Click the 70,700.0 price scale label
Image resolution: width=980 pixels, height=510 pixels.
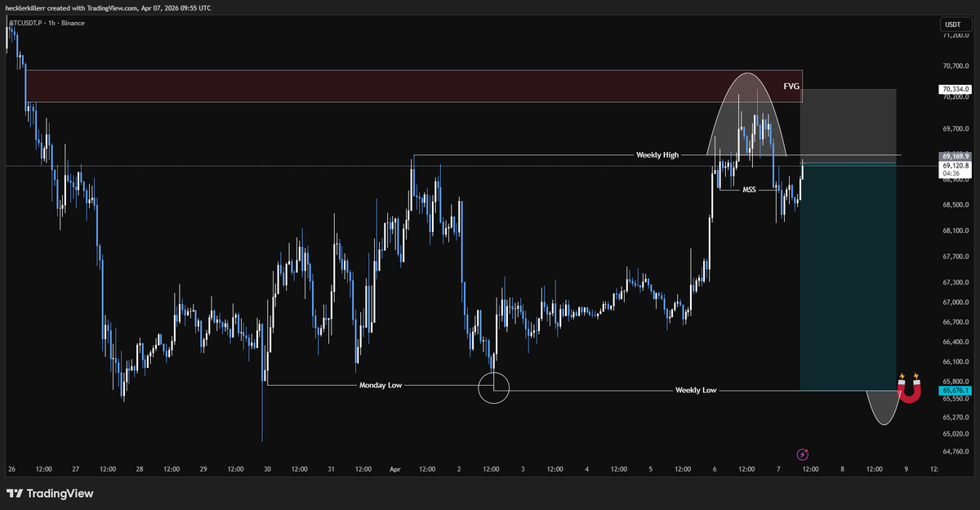(x=955, y=65)
